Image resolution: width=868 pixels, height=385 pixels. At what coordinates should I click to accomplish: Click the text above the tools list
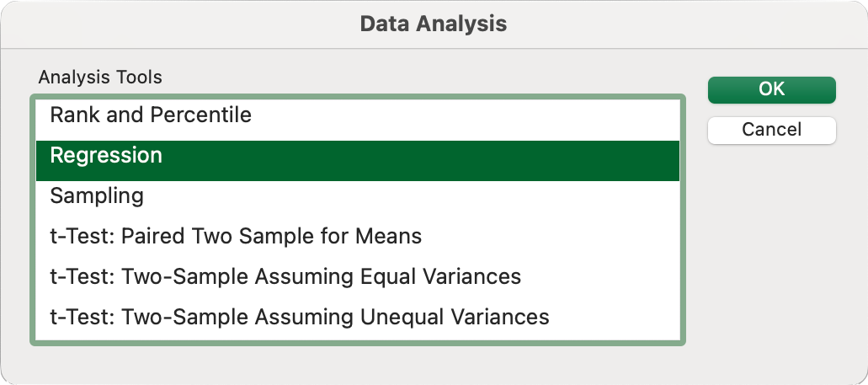click(100, 78)
